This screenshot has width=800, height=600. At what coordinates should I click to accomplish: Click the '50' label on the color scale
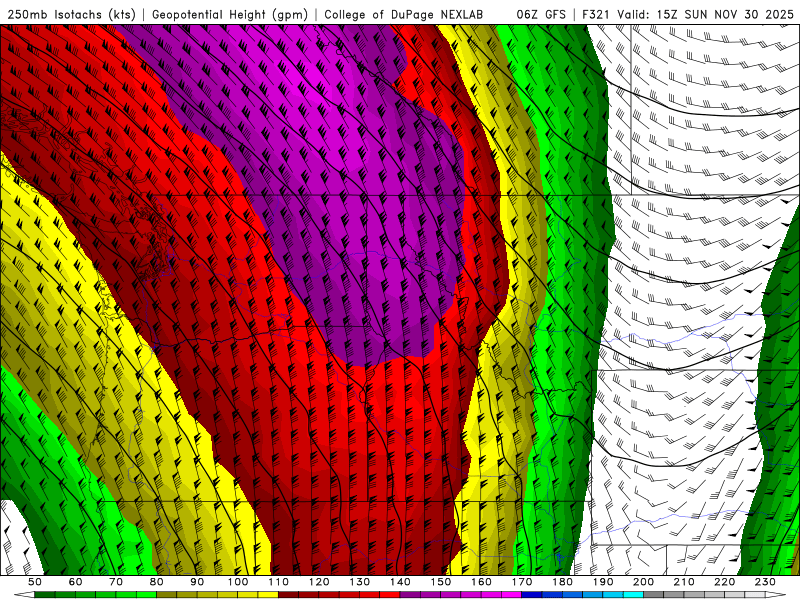(35, 582)
